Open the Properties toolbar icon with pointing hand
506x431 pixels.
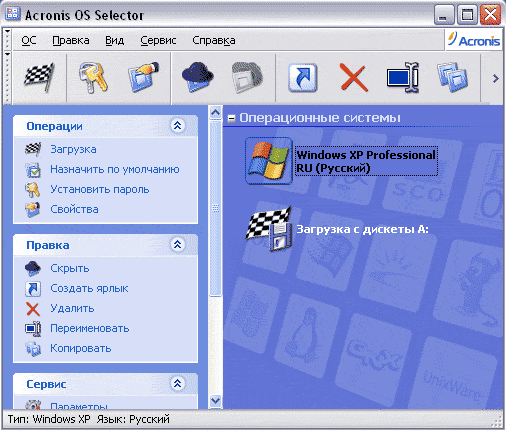point(143,77)
